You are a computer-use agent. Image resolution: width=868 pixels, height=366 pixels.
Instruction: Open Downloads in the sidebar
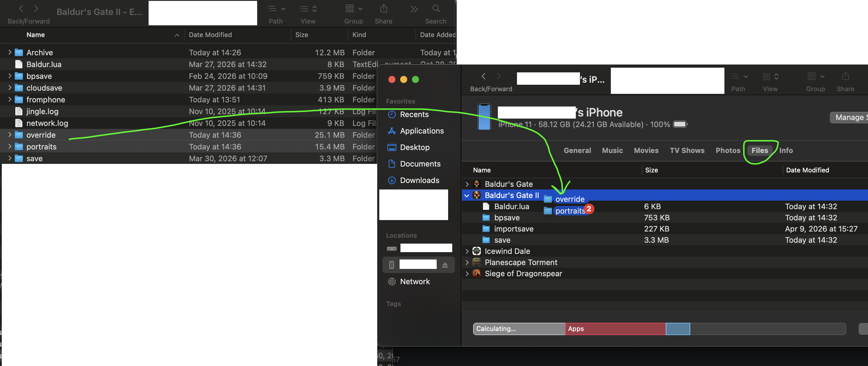(x=419, y=181)
